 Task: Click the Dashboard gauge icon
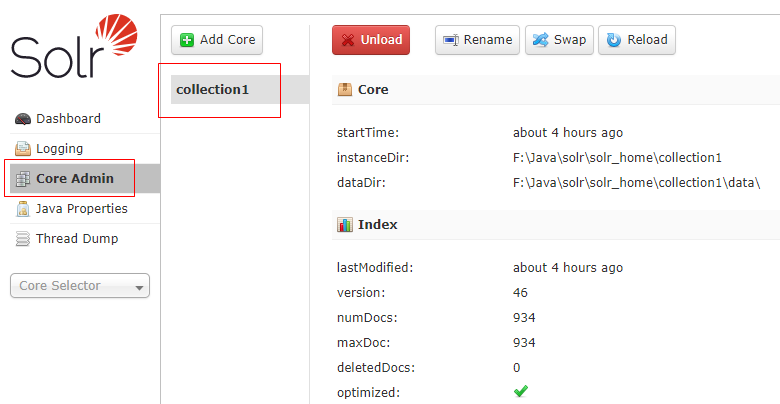tap(23, 119)
